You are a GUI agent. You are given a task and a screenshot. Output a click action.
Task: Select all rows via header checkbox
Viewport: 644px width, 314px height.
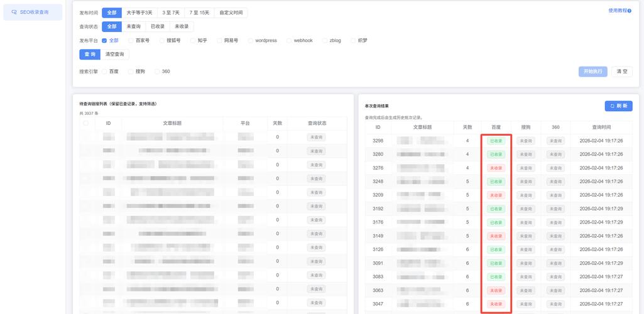click(x=86, y=123)
